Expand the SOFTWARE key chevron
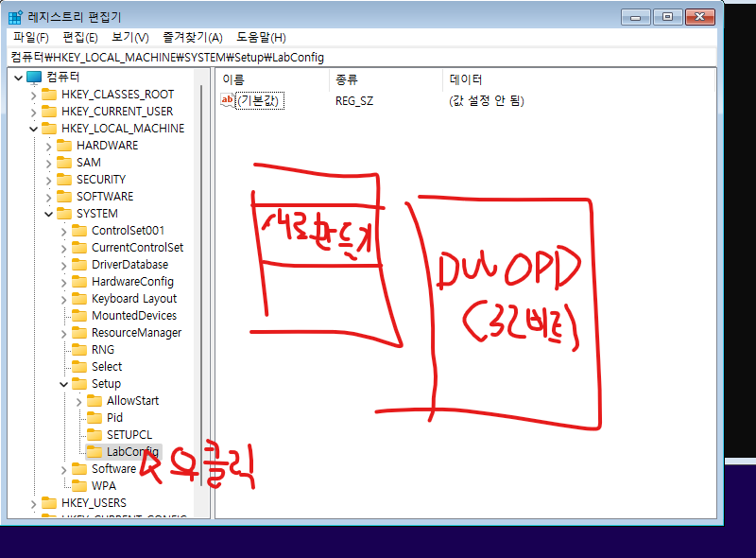 (48, 197)
